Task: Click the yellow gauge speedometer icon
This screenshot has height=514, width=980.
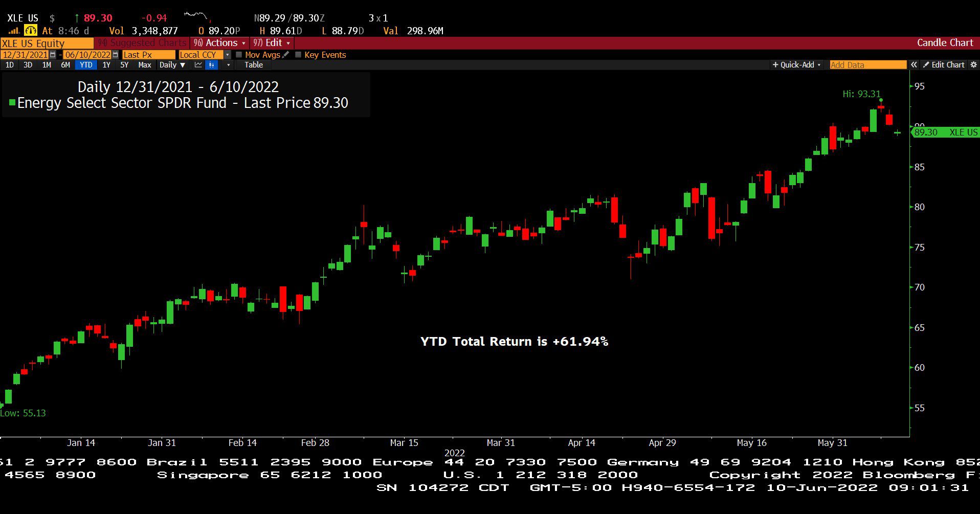Action: 31,31
